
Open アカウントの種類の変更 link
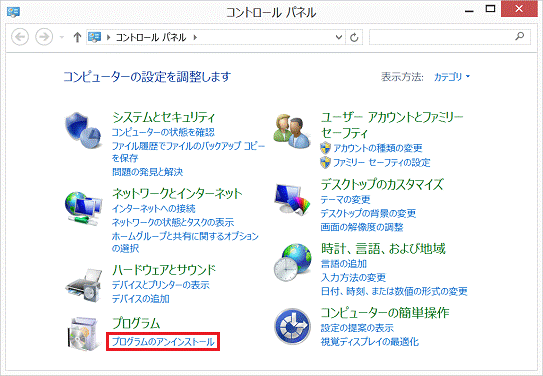point(378,148)
